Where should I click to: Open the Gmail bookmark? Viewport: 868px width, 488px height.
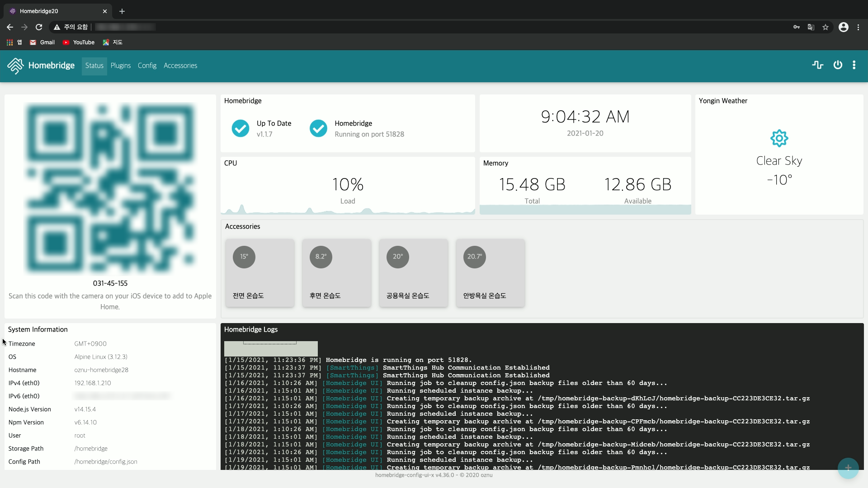pos(42,42)
